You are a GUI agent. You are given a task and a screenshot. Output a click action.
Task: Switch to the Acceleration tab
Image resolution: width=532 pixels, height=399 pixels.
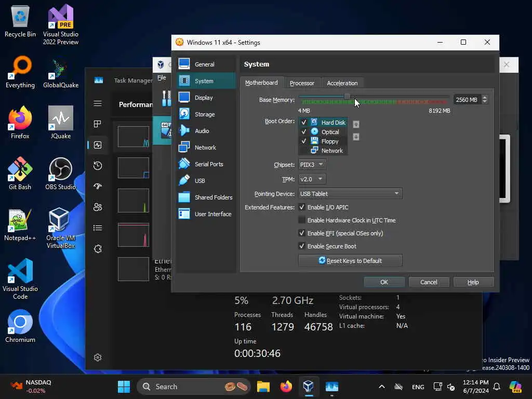click(x=342, y=83)
